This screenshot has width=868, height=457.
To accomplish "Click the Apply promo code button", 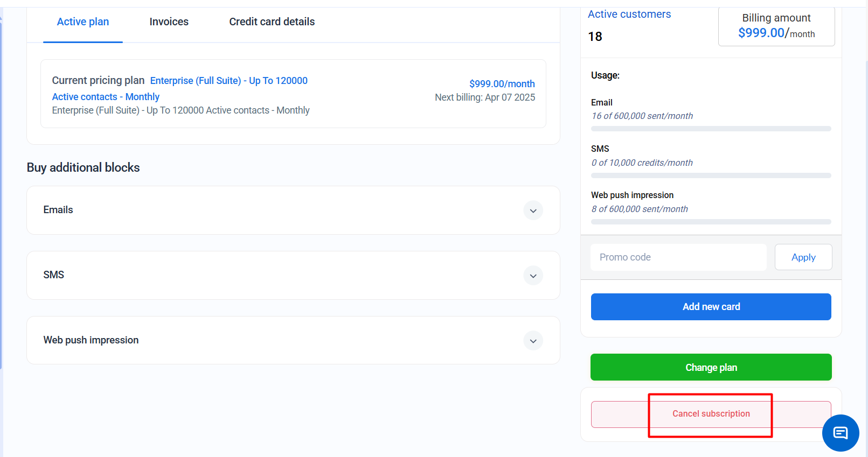I will 803,257.
